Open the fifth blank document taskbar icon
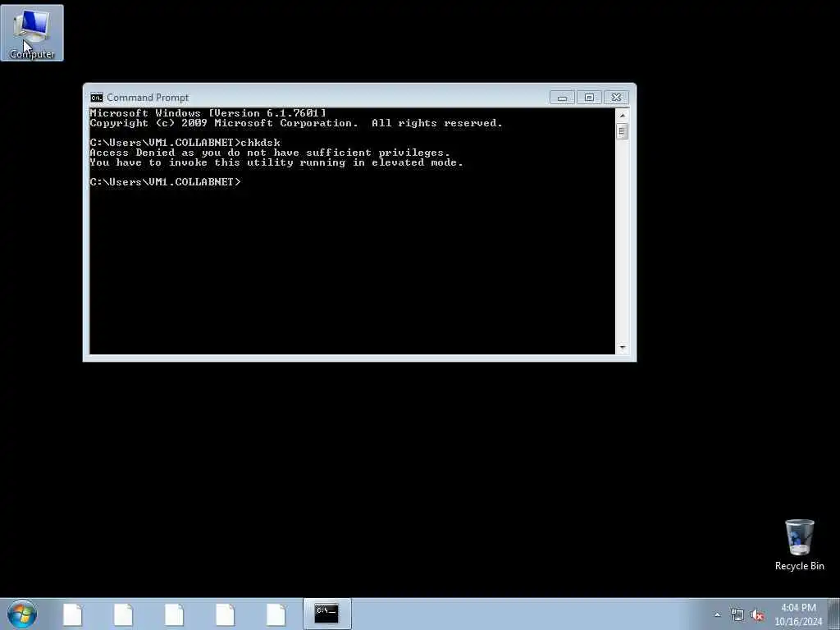The image size is (840, 630). [276, 614]
